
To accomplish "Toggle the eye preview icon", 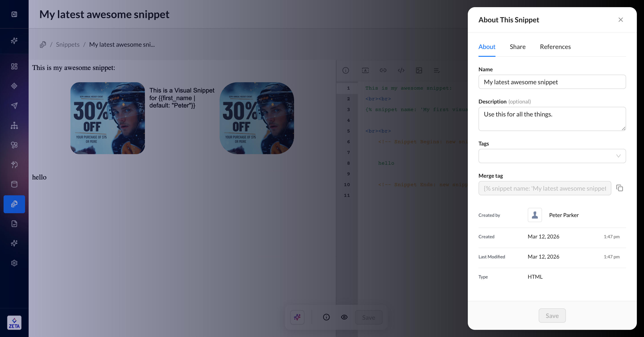I will tap(344, 317).
